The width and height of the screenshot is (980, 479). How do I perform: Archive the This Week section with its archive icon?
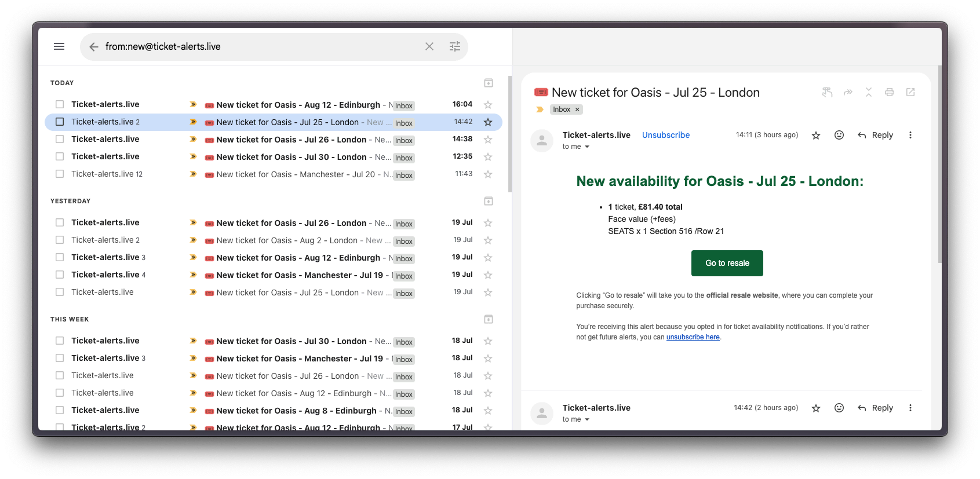pyautogui.click(x=489, y=319)
